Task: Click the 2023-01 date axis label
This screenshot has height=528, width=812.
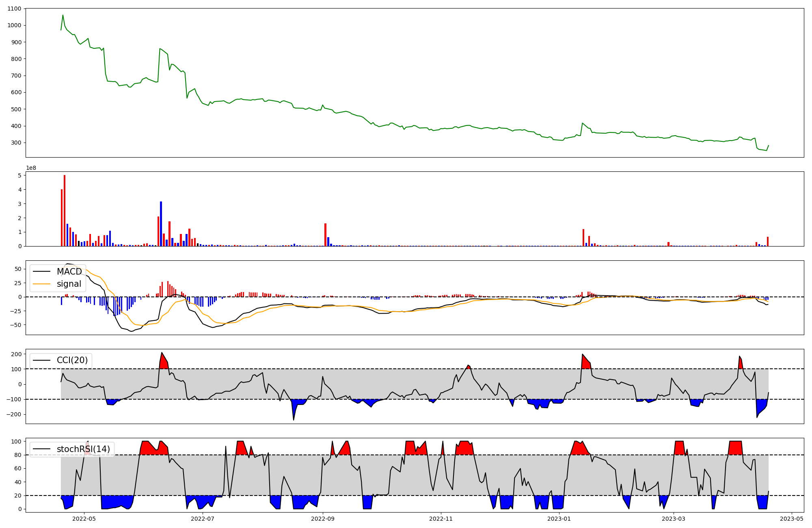Action: coord(559,518)
